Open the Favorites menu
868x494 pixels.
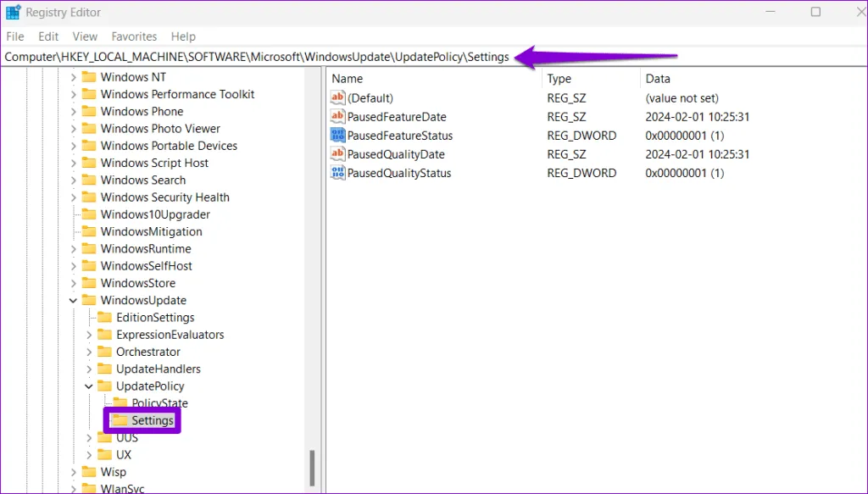click(x=134, y=36)
